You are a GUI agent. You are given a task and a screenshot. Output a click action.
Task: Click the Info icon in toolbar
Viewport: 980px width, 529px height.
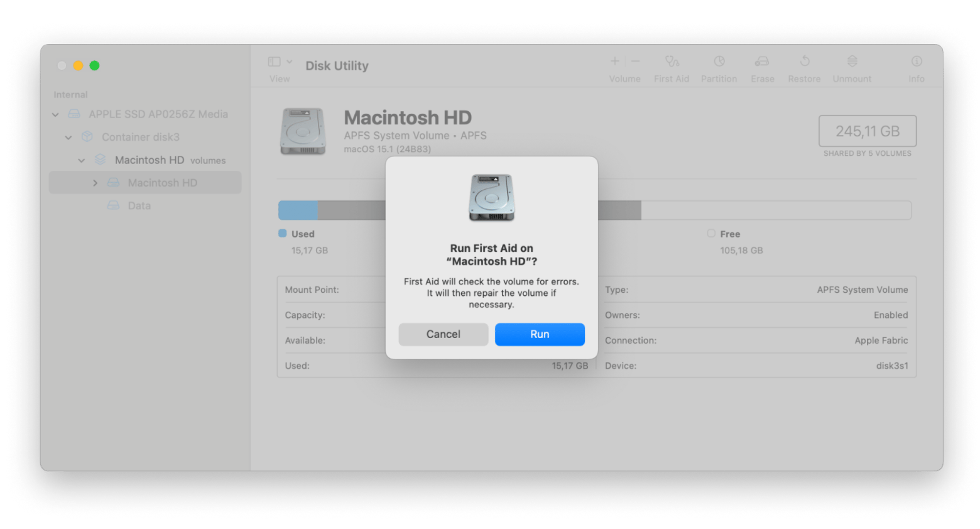917,61
